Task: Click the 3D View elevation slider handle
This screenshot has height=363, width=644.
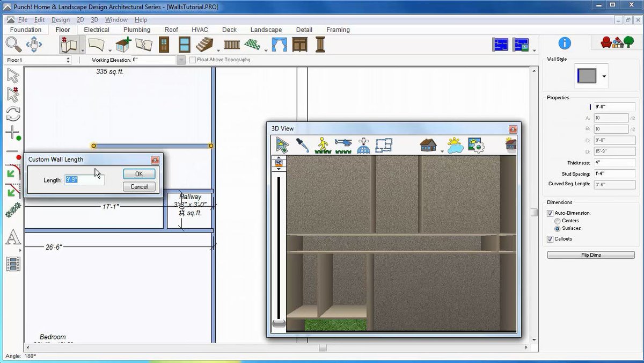Action: [279, 323]
